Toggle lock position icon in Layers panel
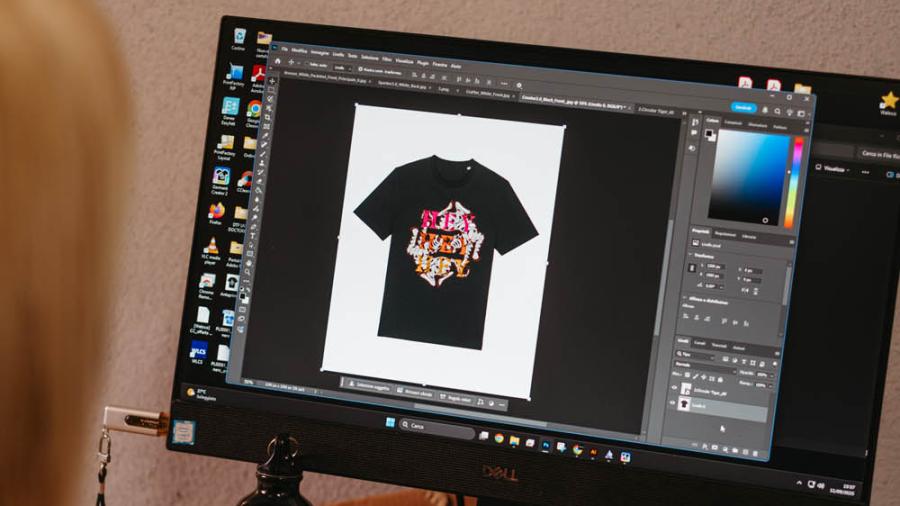900x506 pixels. click(703, 377)
